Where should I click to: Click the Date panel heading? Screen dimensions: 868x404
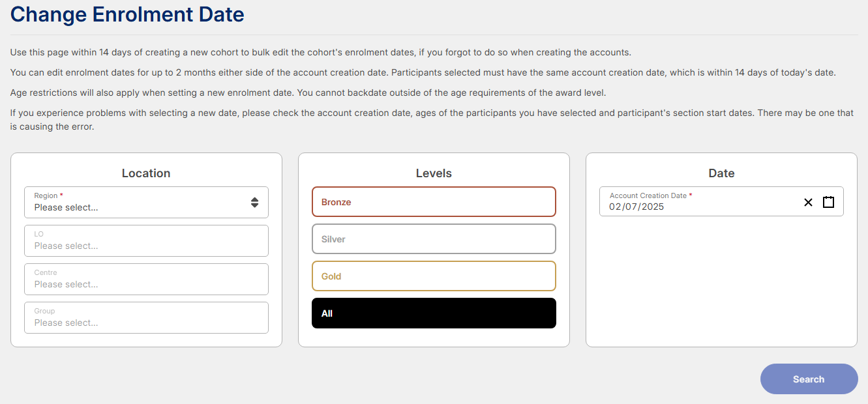coord(721,173)
